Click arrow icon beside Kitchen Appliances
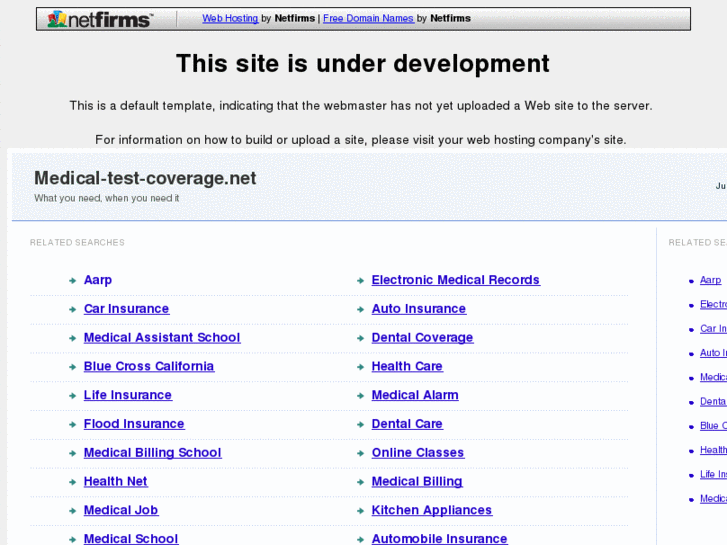727x545 pixels. (360, 511)
